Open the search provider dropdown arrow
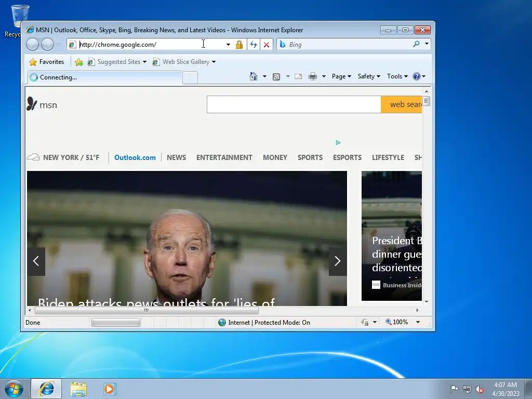Image resolution: width=532 pixels, height=399 pixels. click(x=427, y=44)
